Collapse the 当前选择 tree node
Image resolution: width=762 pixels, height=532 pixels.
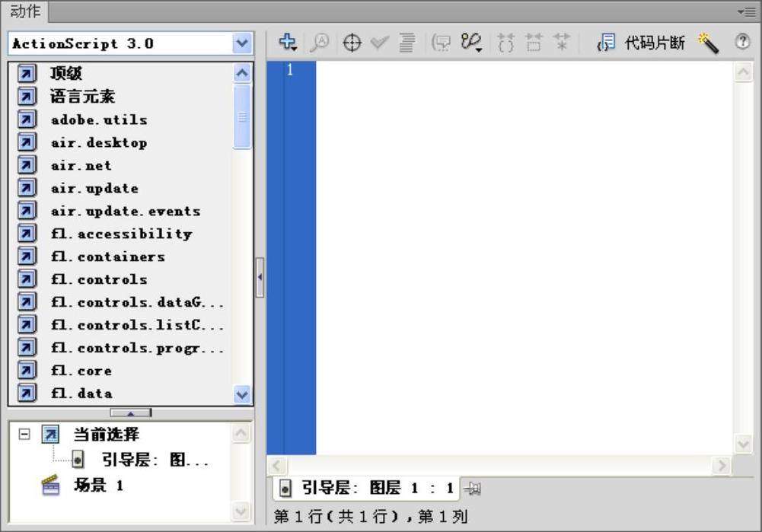click(24, 433)
